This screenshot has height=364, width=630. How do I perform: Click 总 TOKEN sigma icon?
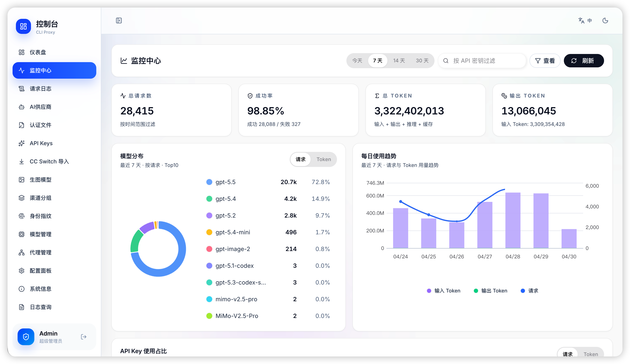[x=377, y=96]
